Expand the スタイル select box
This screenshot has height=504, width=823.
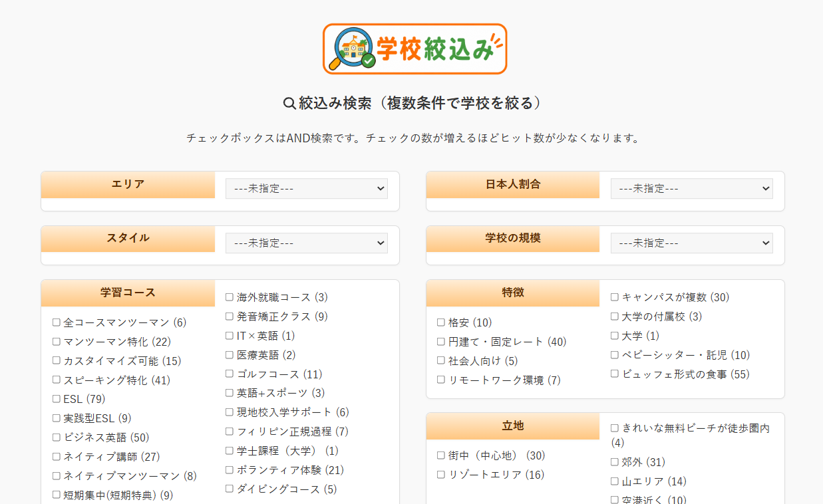pyautogui.click(x=307, y=243)
